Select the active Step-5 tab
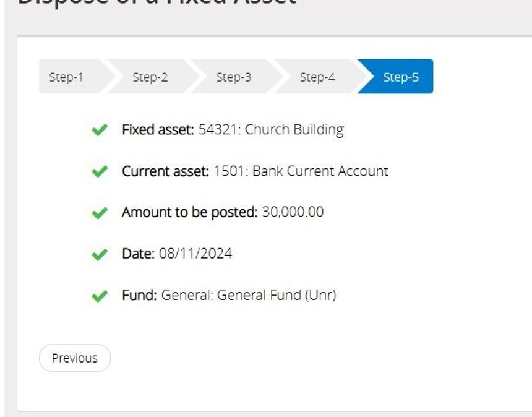The height and width of the screenshot is (417, 532). 400,77
